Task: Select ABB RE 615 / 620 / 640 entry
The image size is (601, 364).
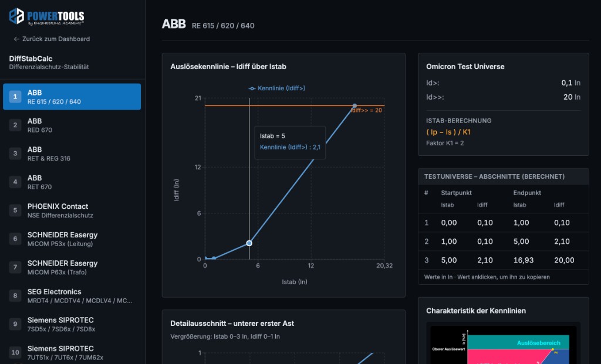Action: tap(72, 97)
